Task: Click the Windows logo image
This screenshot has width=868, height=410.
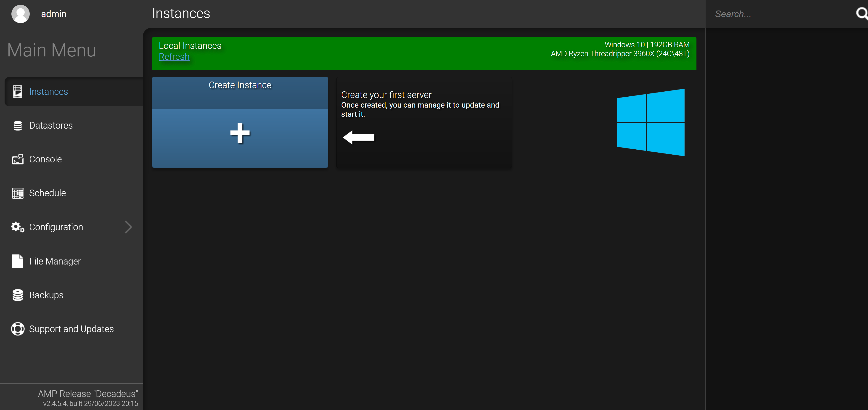Action: click(x=650, y=123)
